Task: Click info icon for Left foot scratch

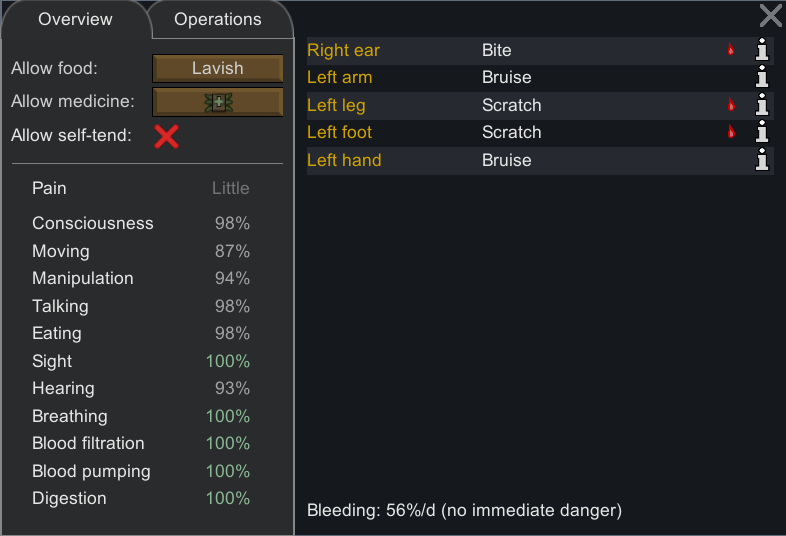Action: pyautogui.click(x=762, y=132)
